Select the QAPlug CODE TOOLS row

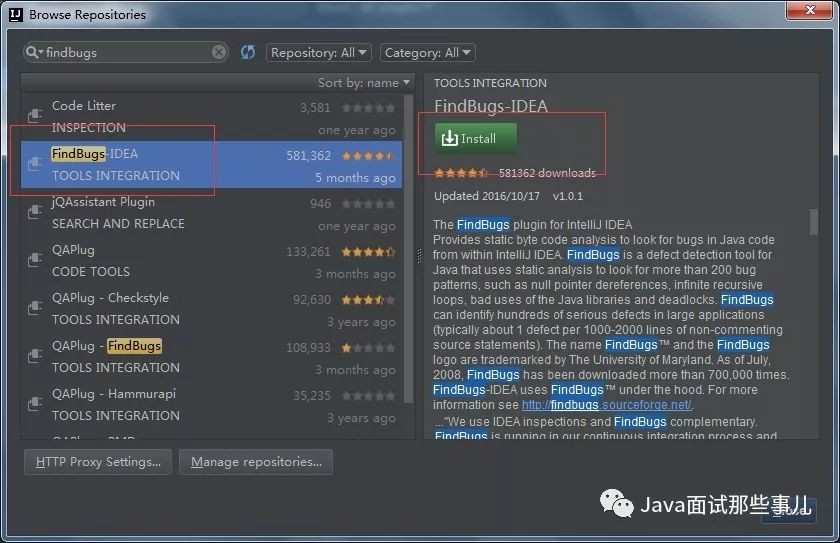(x=212, y=261)
